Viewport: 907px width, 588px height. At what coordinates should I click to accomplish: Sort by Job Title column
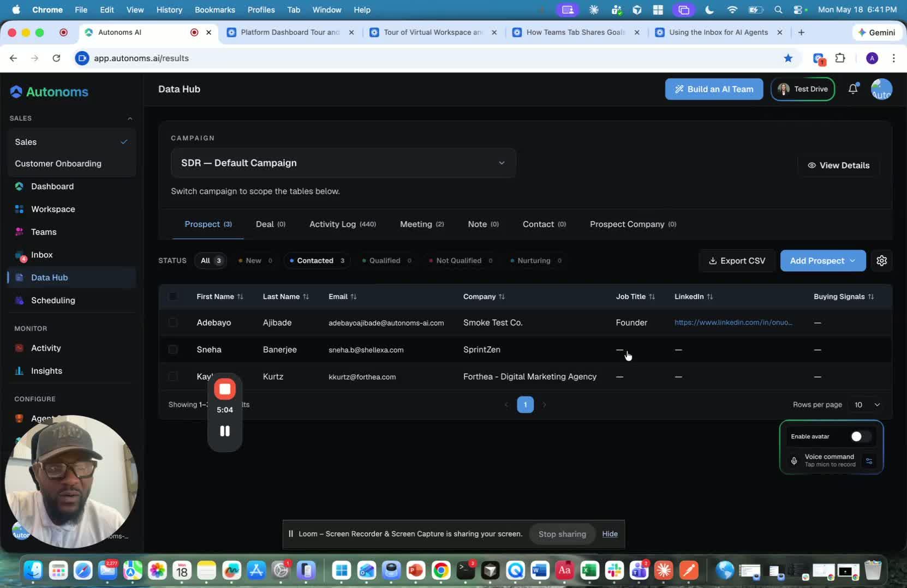pos(636,297)
